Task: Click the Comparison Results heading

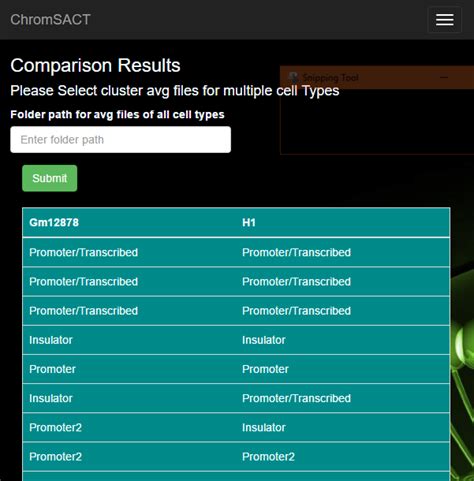Action: [95, 65]
